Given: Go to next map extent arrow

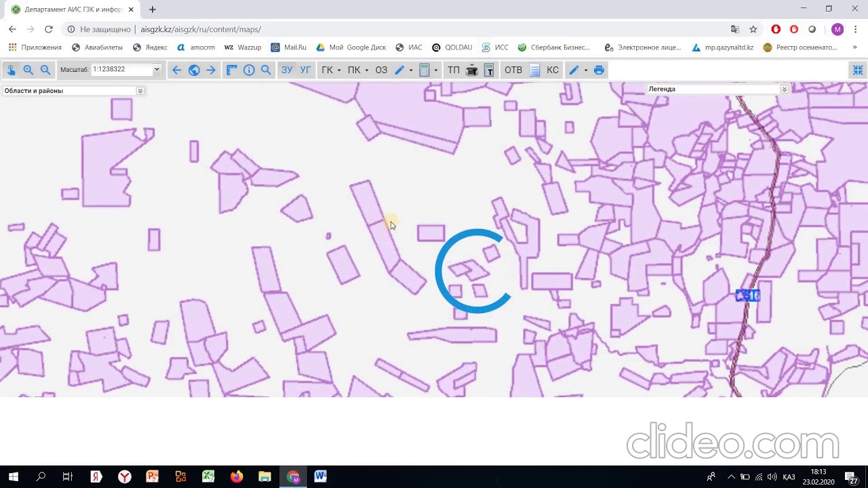Looking at the screenshot, I should click(211, 70).
